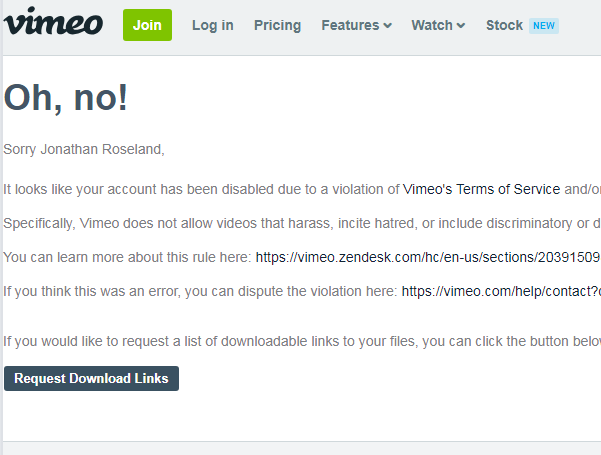Open the Stock menu item
Image resolution: width=601 pixels, height=455 pixels.
point(504,25)
